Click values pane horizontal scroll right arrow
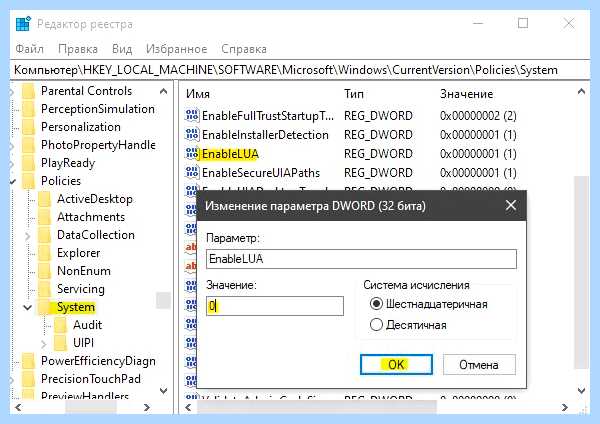Screen dimensions: 600x424 565,408
